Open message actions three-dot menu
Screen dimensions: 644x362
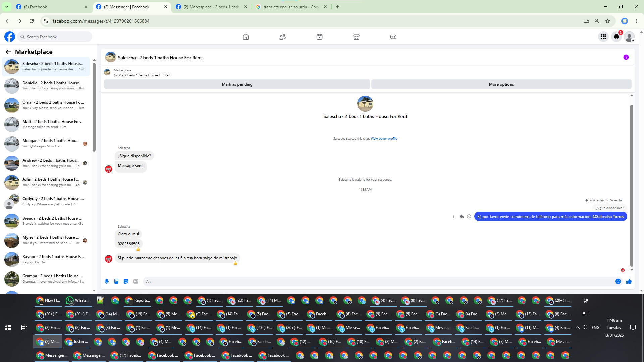click(454, 217)
